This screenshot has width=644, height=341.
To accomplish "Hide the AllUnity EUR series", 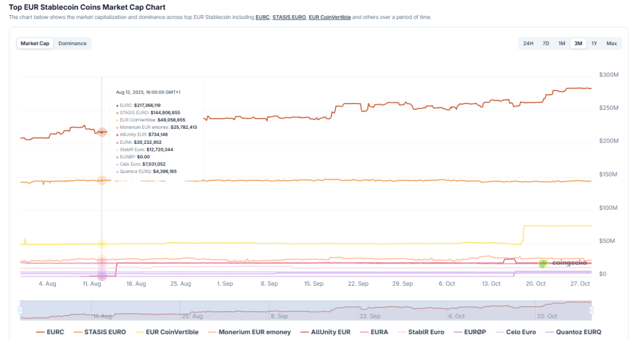I will [x=325, y=332].
